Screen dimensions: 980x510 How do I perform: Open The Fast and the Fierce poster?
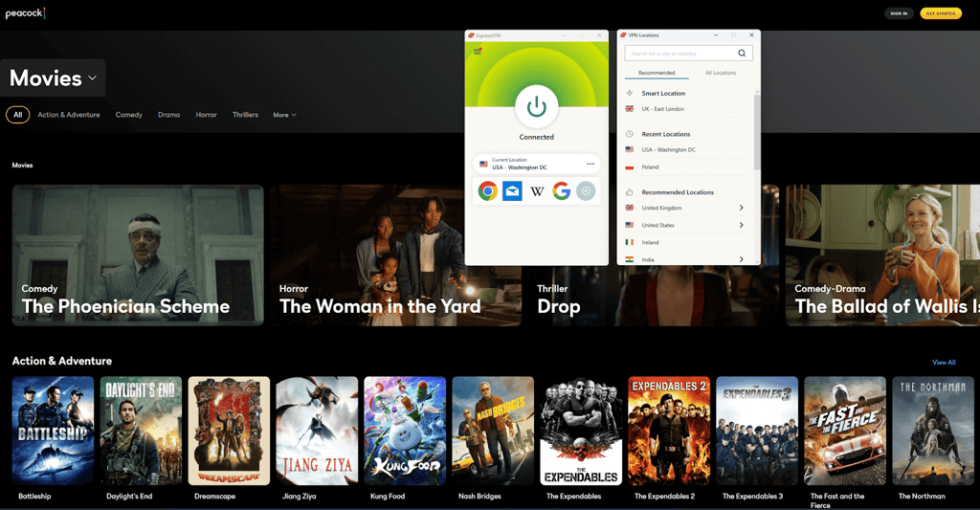845,431
